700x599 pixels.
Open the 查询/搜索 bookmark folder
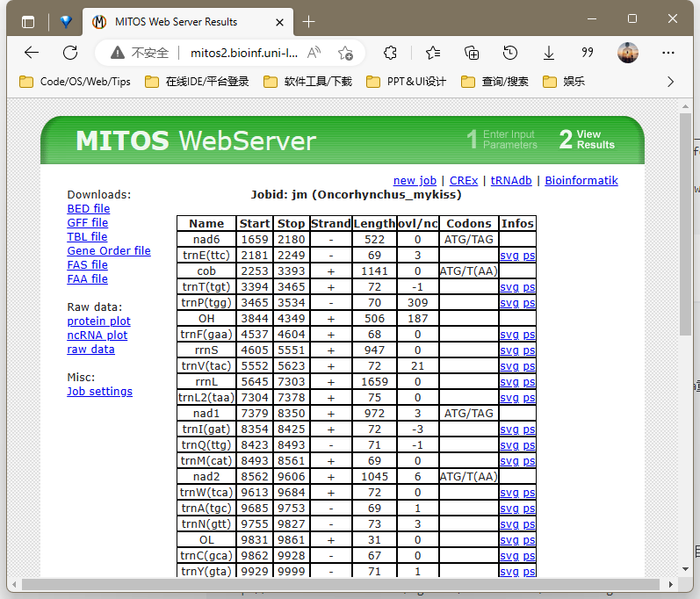[494, 82]
